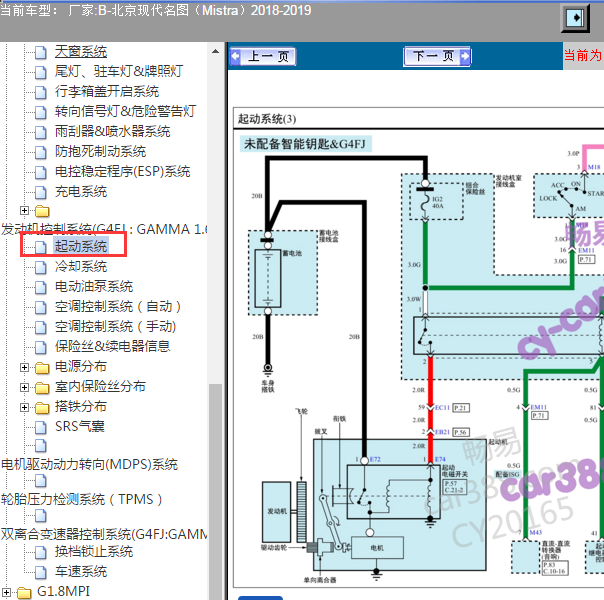
Task: Open 防抱死制动系统 page
Action: pyautogui.click(x=100, y=152)
